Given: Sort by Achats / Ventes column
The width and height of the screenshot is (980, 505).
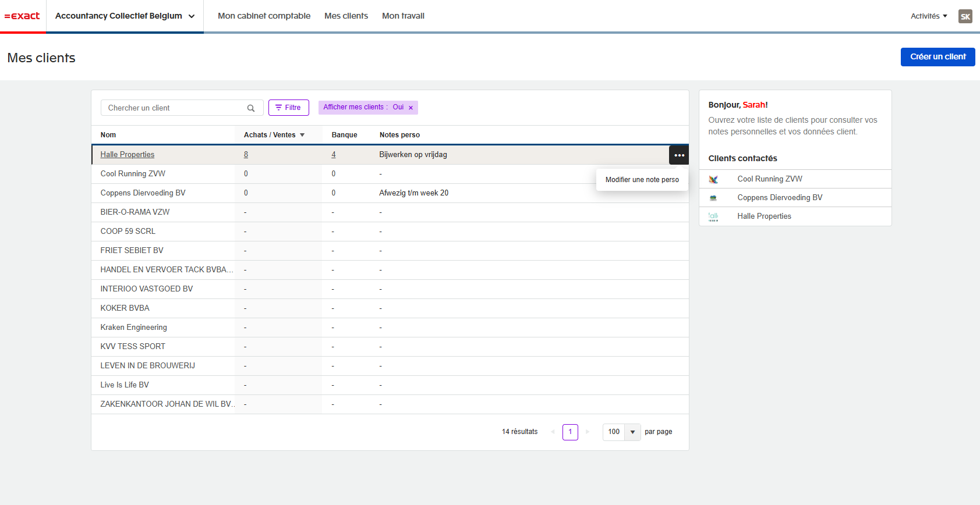Looking at the screenshot, I should pos(274,135).
